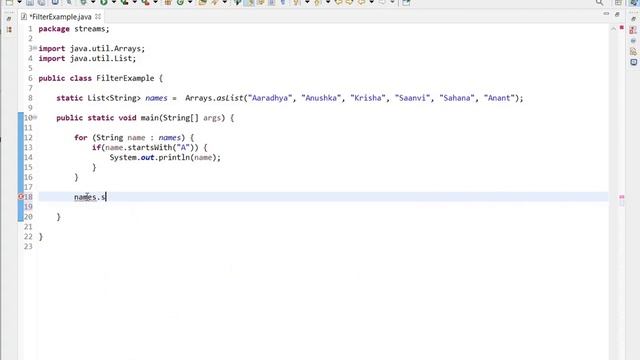This screenshot has width=640, height=360.
Task: Click the red error square above overview ruler
Action: tap(622, 27)
